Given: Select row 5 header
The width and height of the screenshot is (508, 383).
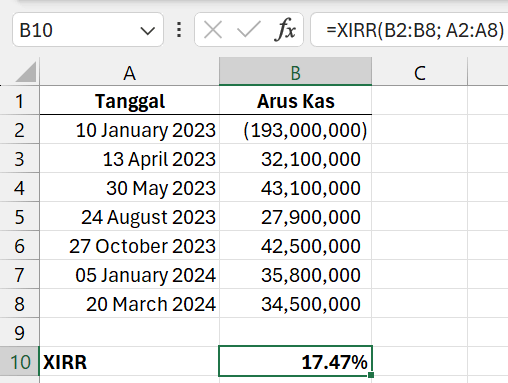Looking at the screenshot, I should [20, 216].
